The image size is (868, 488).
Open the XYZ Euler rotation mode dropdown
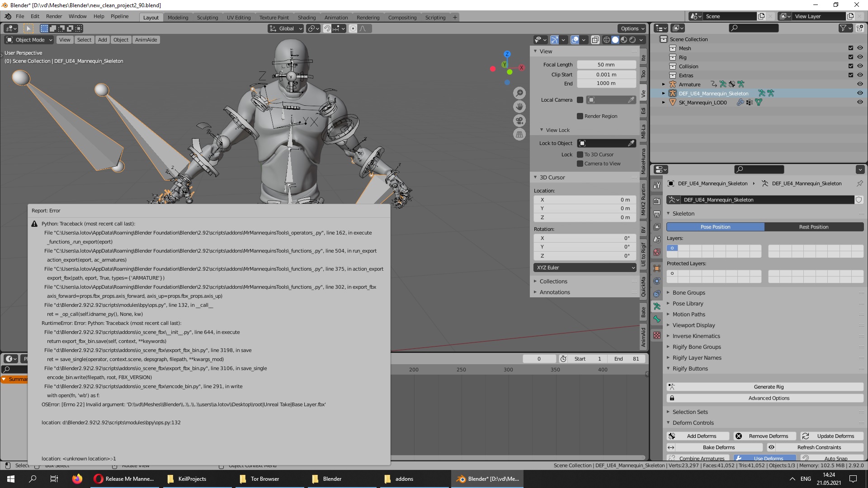click(585, 267)
